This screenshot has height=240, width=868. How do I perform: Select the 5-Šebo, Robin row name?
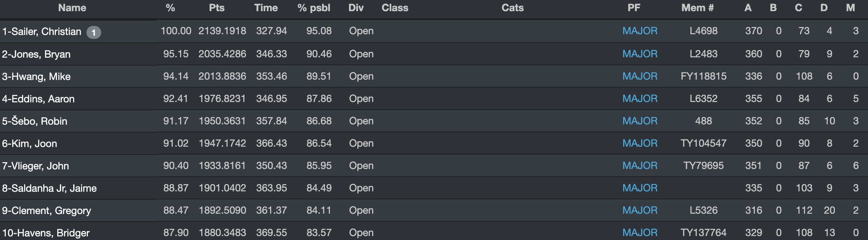[35, 121]
